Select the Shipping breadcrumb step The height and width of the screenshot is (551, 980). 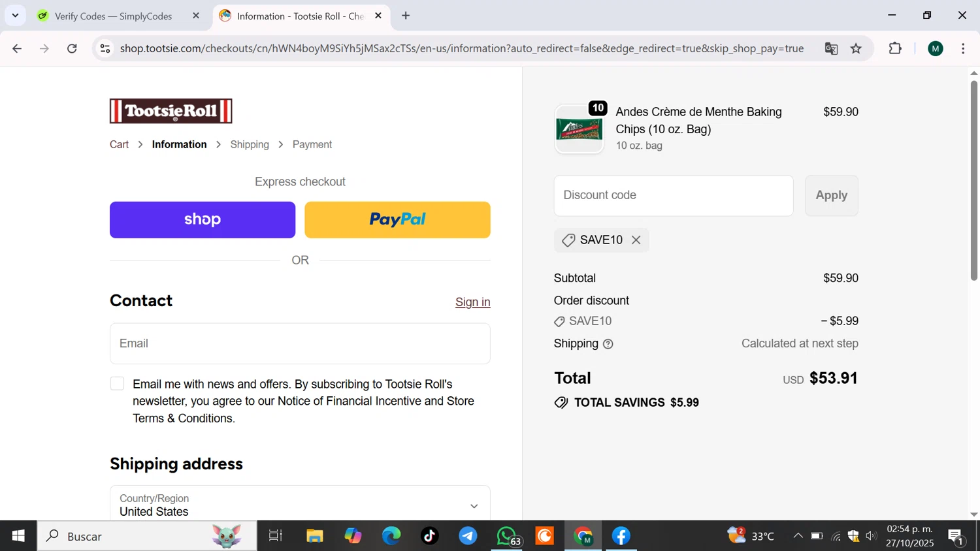coord(250,145)
